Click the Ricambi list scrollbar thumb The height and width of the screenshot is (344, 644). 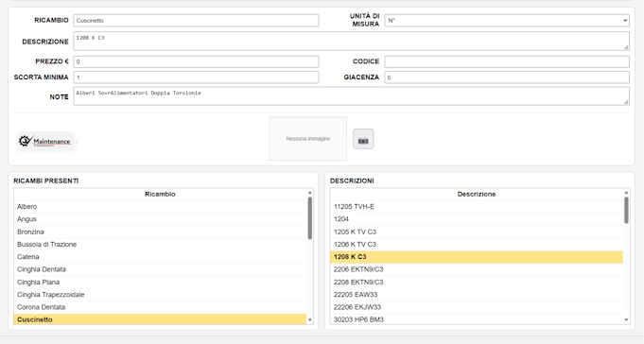click(310, 218)
